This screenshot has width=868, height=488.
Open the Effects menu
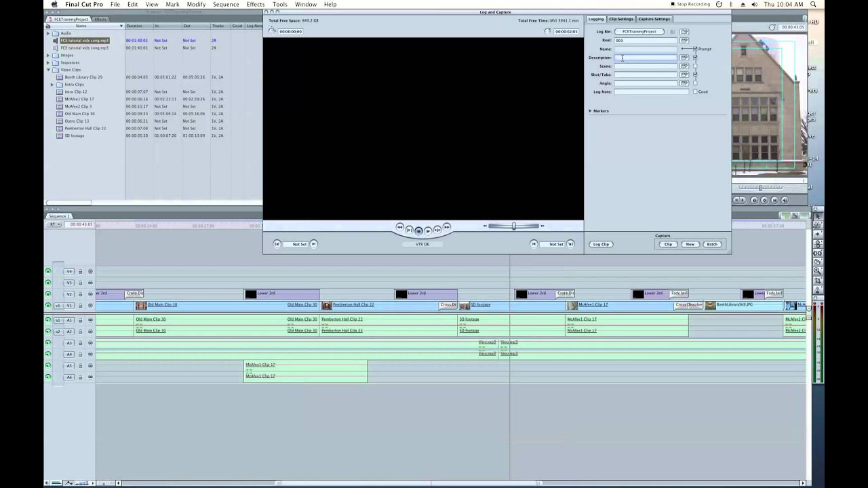pos(256,4)
